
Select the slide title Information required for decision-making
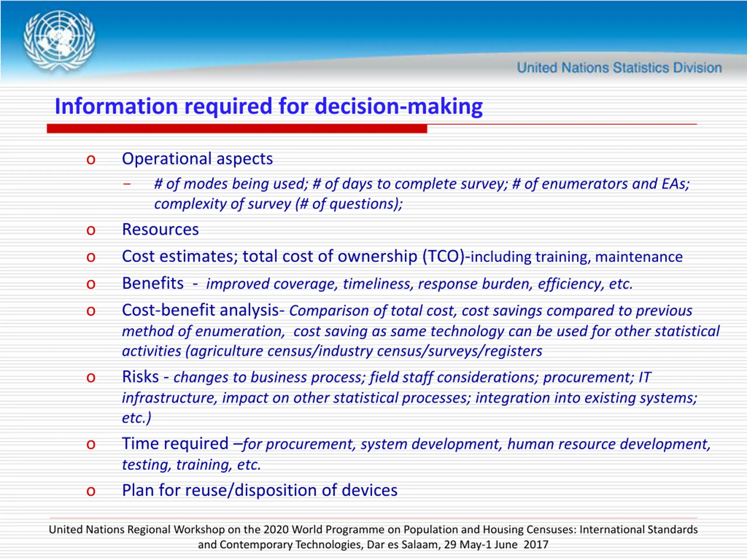(x=268, y=106)
